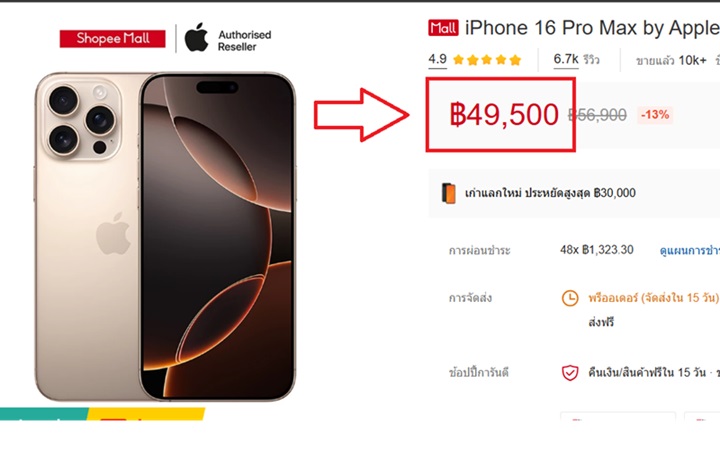Click the 15-day pre-order shipping text

pos(653,298)
